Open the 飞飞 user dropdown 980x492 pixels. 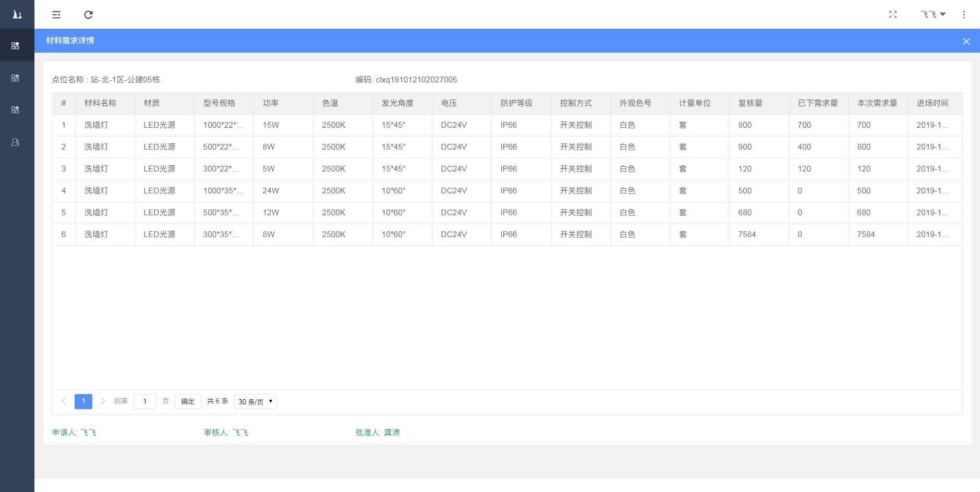(933, 15)
